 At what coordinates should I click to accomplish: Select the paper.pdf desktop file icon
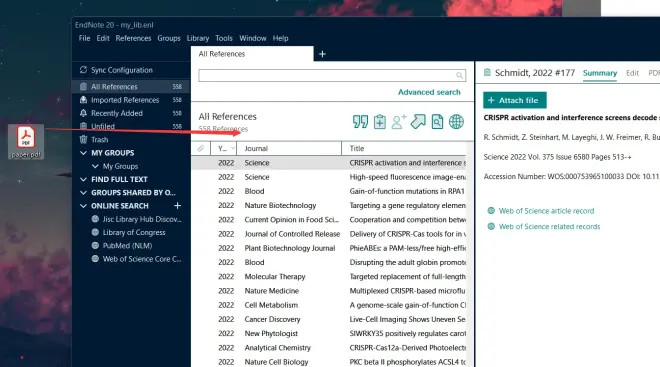[26, 141]
